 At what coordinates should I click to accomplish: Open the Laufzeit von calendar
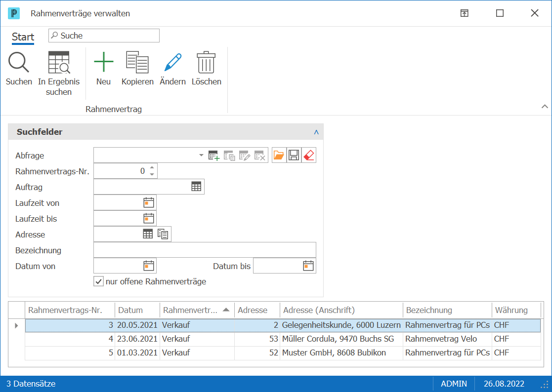click(x=149, y=202)
